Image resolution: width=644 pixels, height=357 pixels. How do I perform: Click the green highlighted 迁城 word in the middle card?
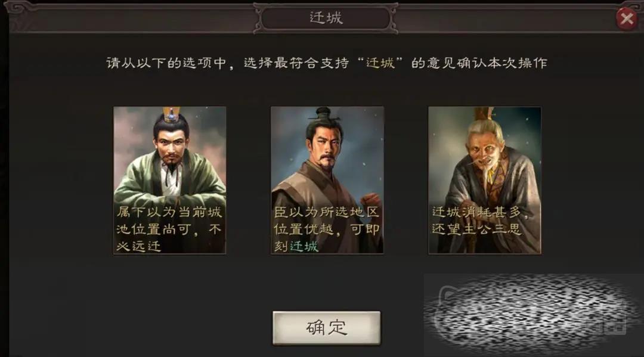point(304,246)
